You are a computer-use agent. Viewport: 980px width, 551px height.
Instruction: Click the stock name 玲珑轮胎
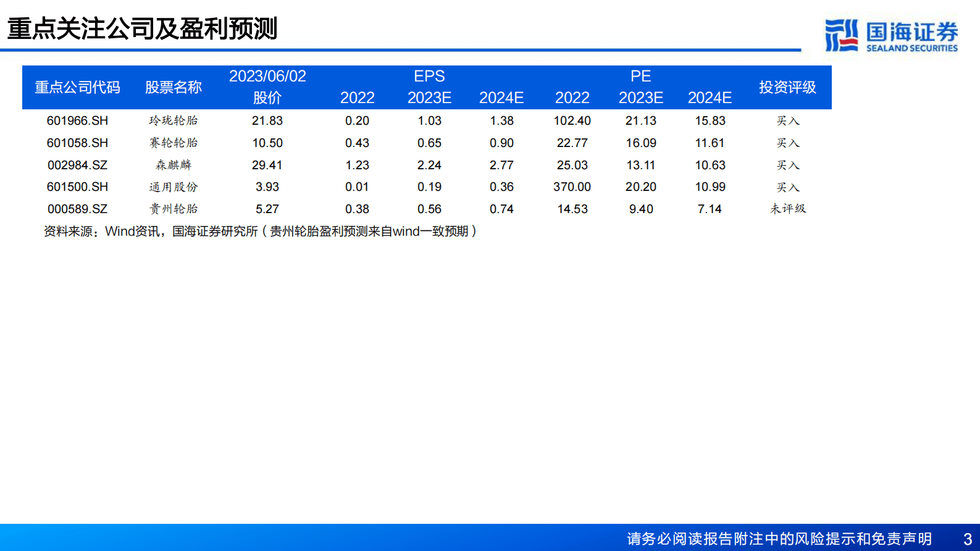point(174,120)
